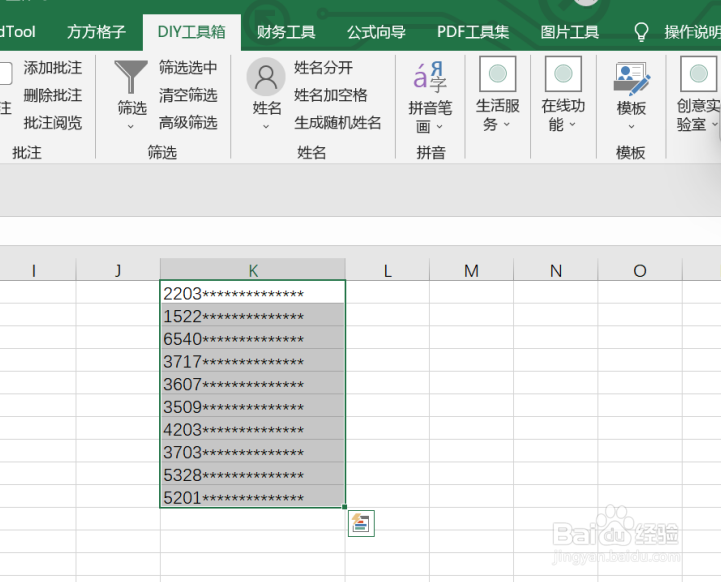This screenshot has height=582, width=721.
Task: Expand the 姓名 dropdown arrow
Action: click(266, 126)
